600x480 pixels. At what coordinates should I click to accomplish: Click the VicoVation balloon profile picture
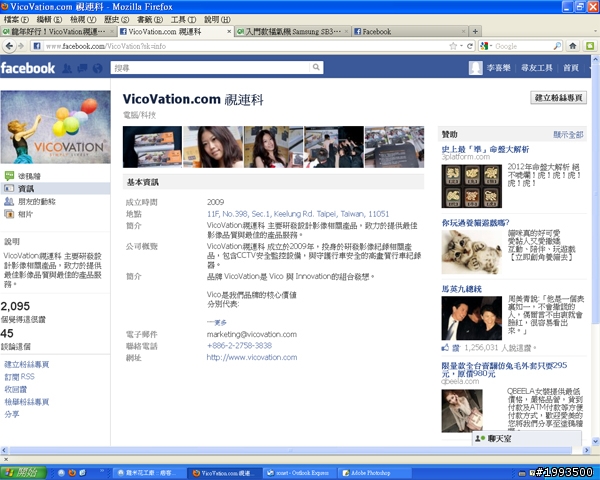point(55,127)
